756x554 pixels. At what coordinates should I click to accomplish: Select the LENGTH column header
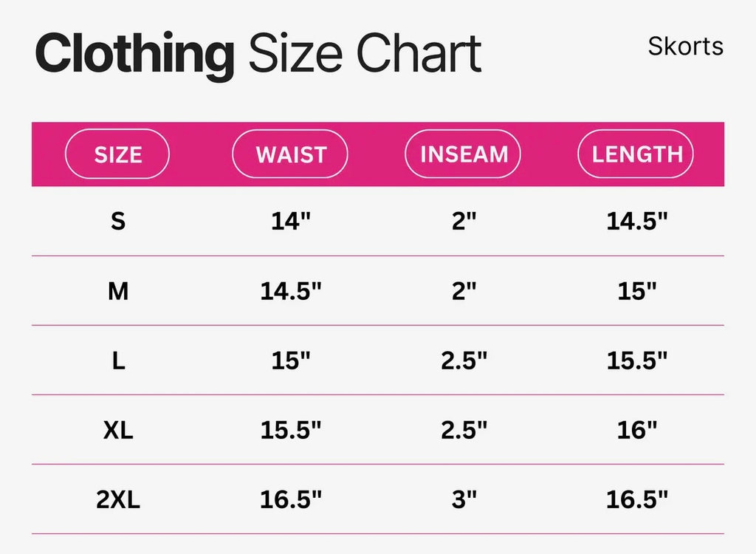(636, 154)
